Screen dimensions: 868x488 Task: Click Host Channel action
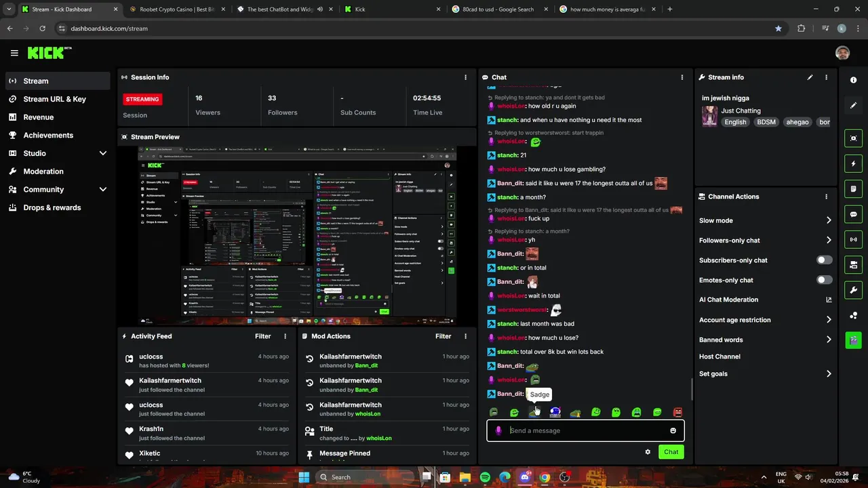(x=719, y=357)
